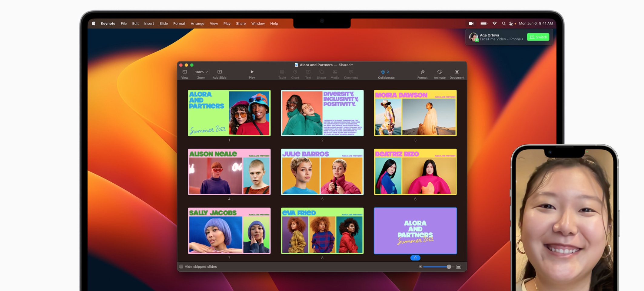Select the Julie Barros slide
This screenshot has height=291, width=644.
(x=322, y=172)
